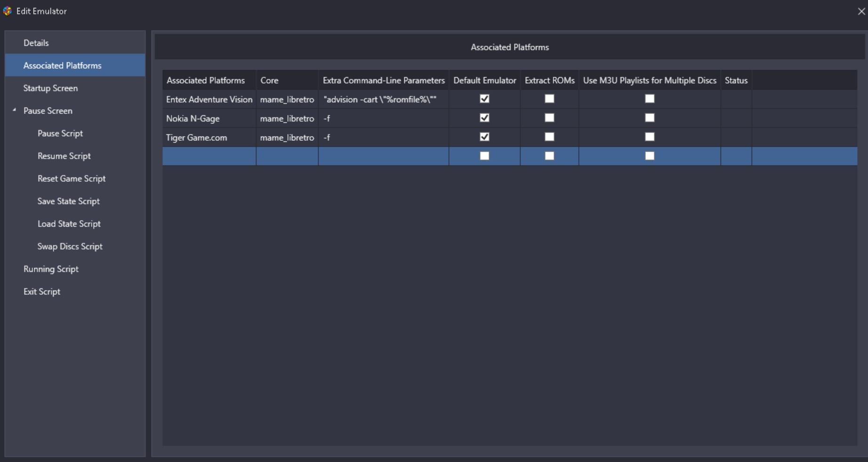Open the Details section
This screenshot has height=462, width=868.
[36, 43]
